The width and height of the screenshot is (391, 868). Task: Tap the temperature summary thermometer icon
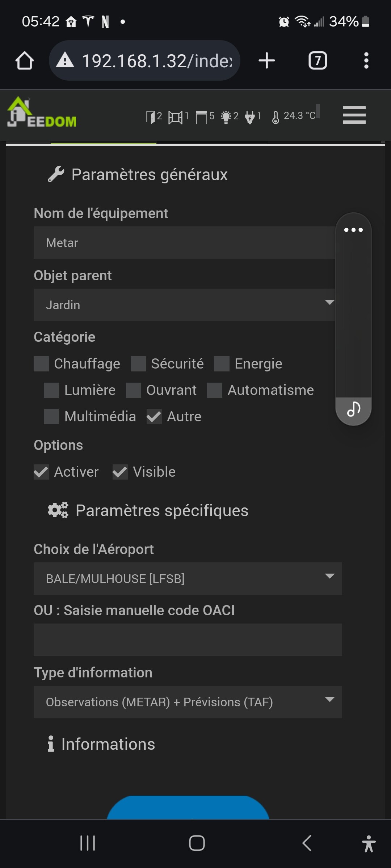point(276,117)
